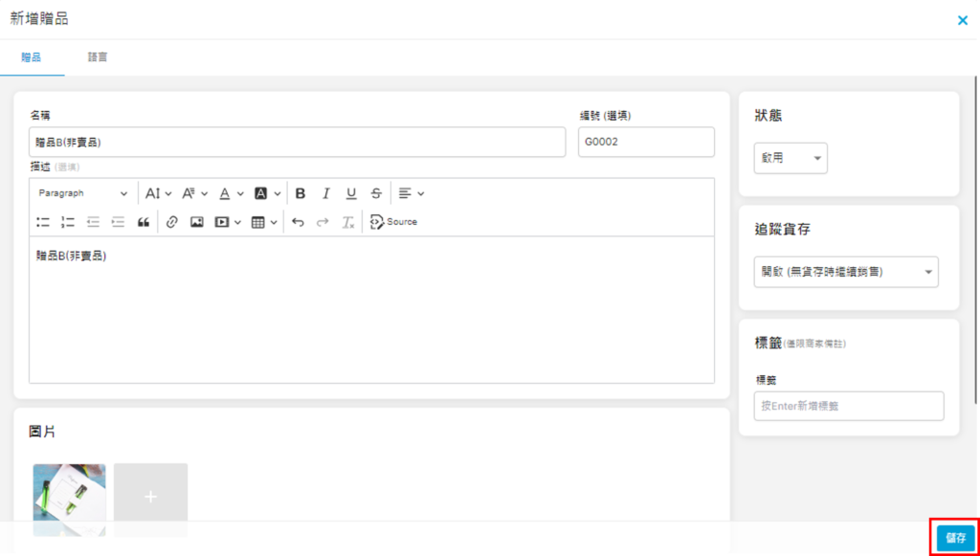
Task: Apply strikethrough formatting
Action: click(x=376, y=193)
